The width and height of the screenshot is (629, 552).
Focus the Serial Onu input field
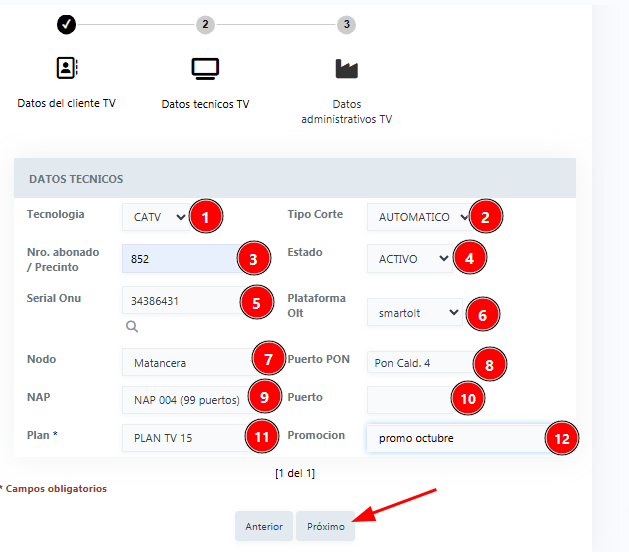pos(180,301)
